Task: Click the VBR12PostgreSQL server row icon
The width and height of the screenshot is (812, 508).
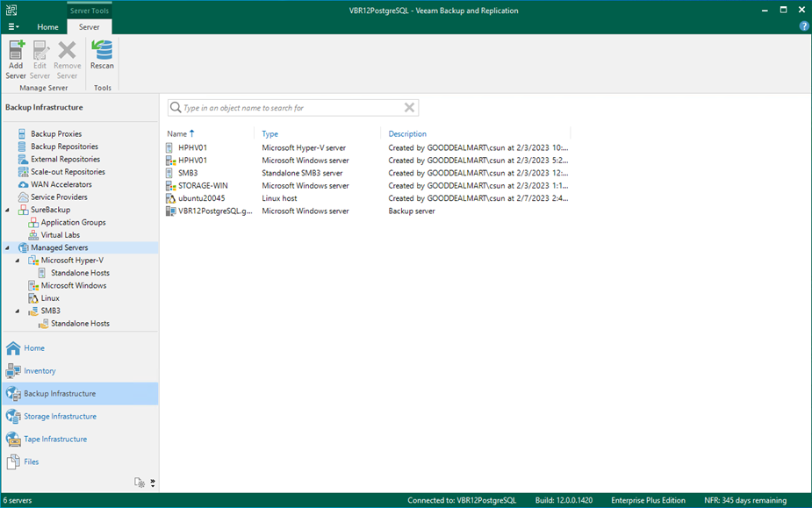Action: pos(170,211)
